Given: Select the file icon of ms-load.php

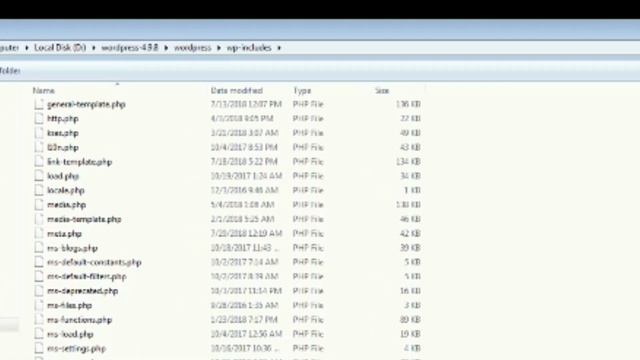Looking at the screenshot, I should [39, 334].
